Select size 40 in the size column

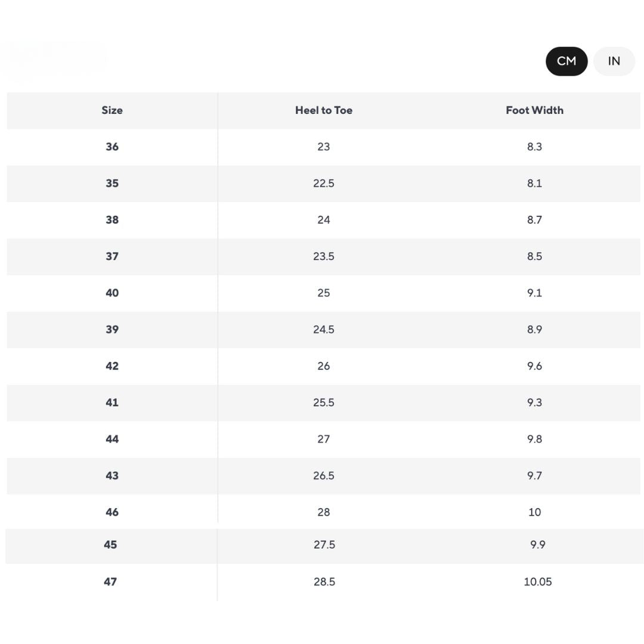coord(112,293)
